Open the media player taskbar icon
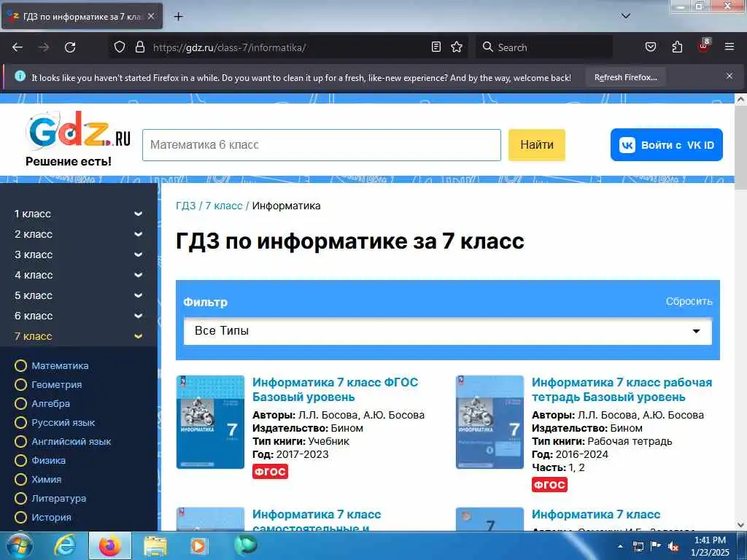The width and height of the screenshot is (747, 560). (198, 545)
